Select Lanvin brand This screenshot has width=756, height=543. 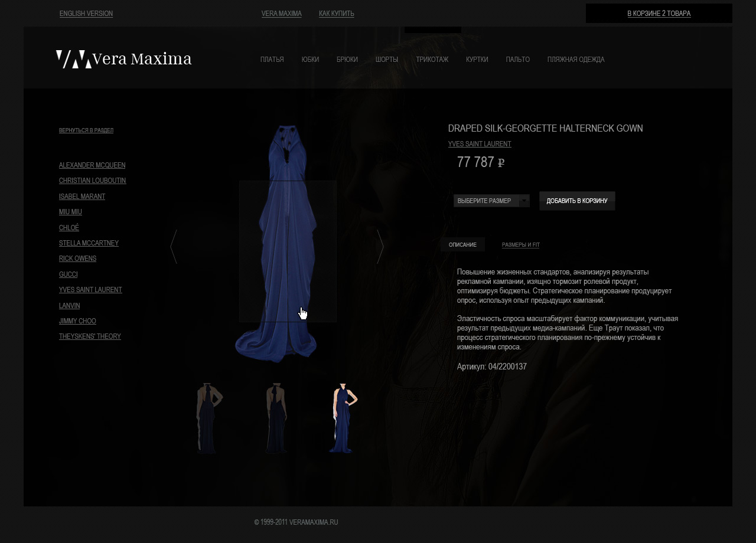(70, 306)
